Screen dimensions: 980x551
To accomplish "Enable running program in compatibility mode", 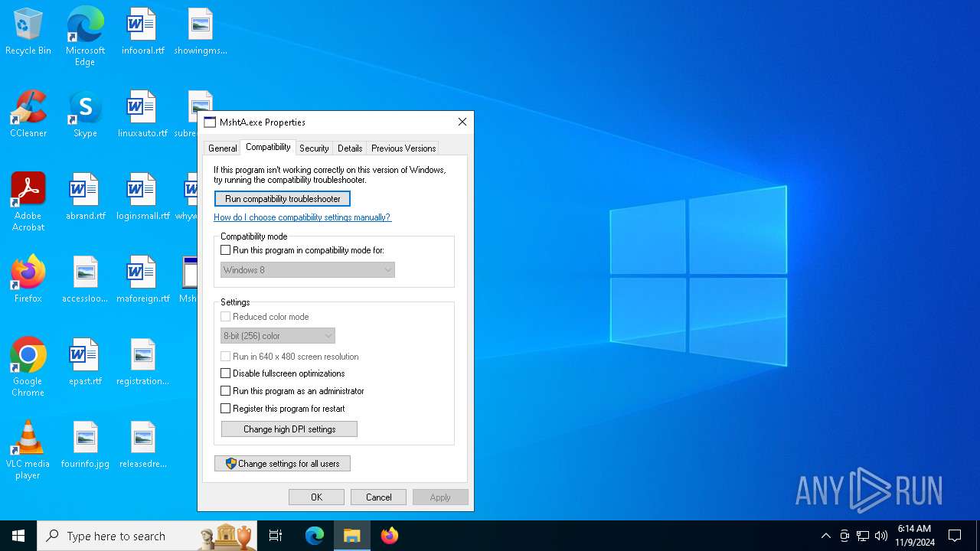I will click(x=226, y=250).
